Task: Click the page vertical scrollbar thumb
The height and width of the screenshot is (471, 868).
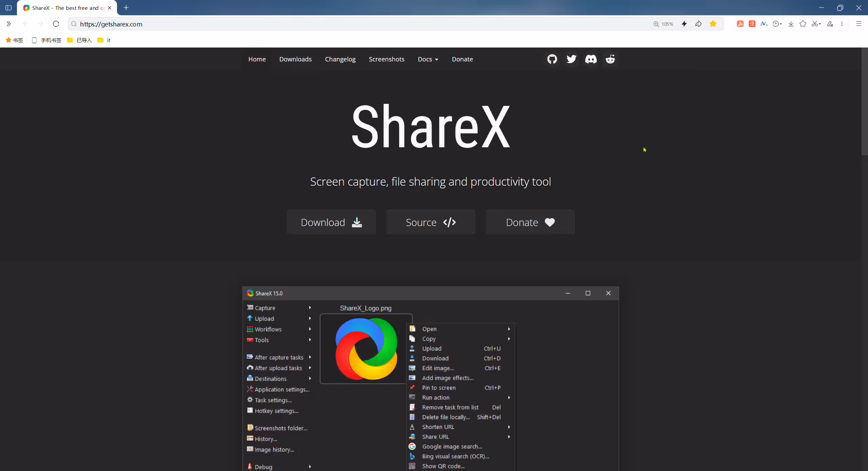Action: 865,102
